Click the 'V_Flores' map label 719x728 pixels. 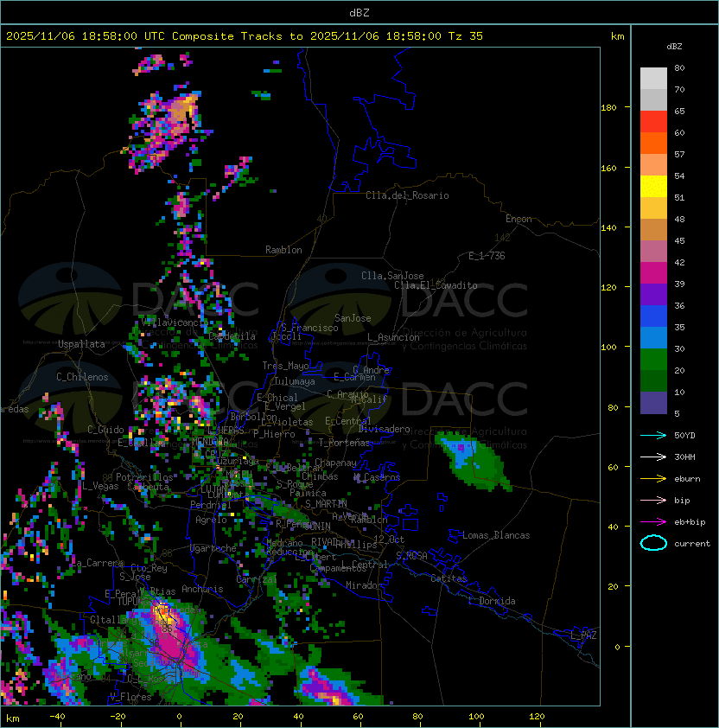130,697
